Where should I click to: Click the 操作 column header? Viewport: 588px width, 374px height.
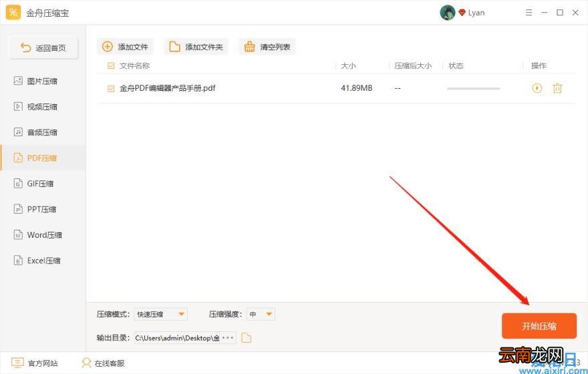539,66
